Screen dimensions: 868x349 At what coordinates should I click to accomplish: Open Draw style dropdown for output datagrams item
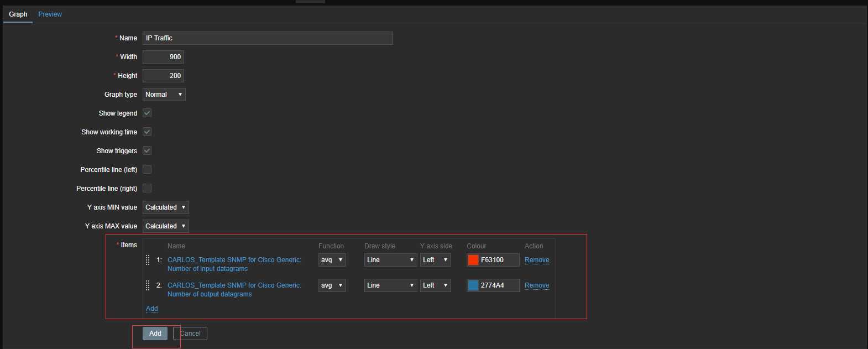[x=391, y=285]
